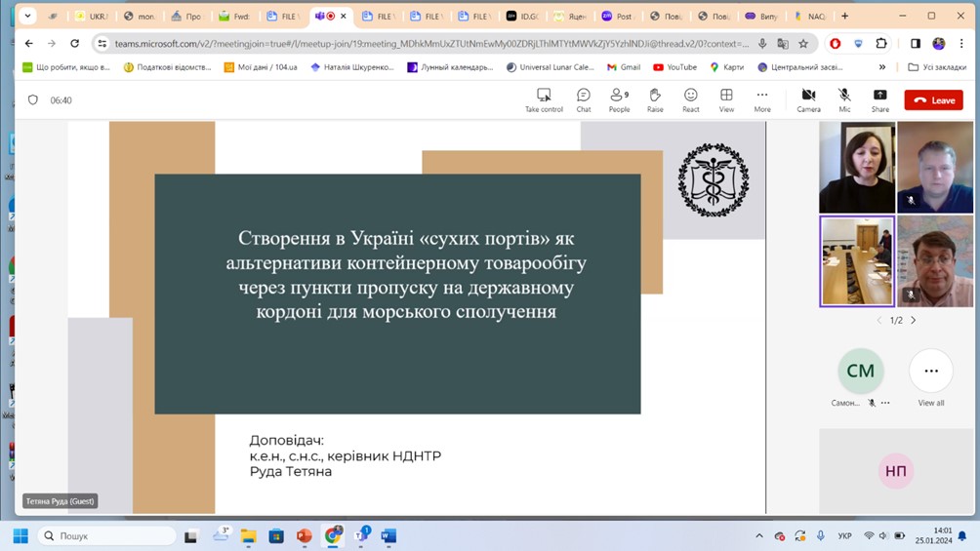This screenshot has height=551, width=980.
Task: Reload the Teams page
Action: click(x=74, y=43)
